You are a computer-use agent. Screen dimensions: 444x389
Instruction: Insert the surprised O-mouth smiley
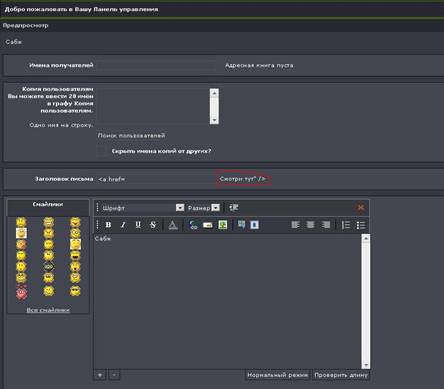tap(75, 267)
